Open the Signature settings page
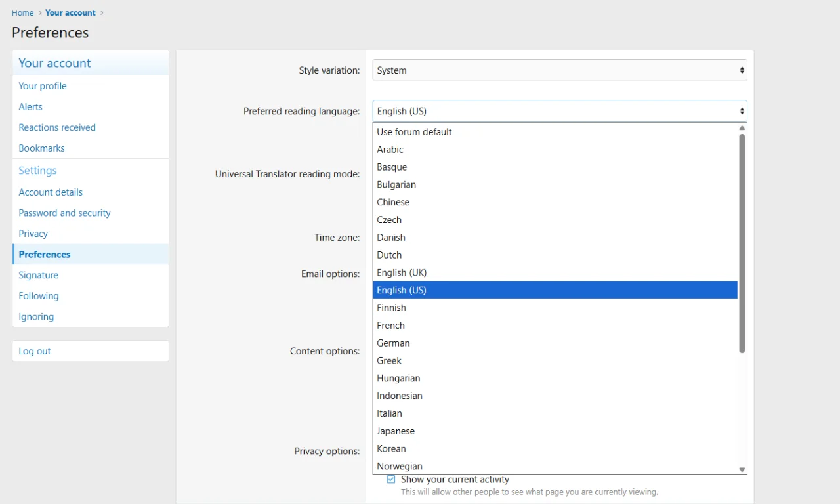The image size is (840, 504). pos(91,276)
